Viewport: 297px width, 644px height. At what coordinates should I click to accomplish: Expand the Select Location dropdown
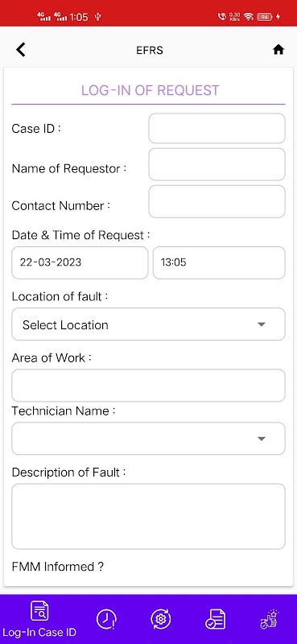click(148, 324)
